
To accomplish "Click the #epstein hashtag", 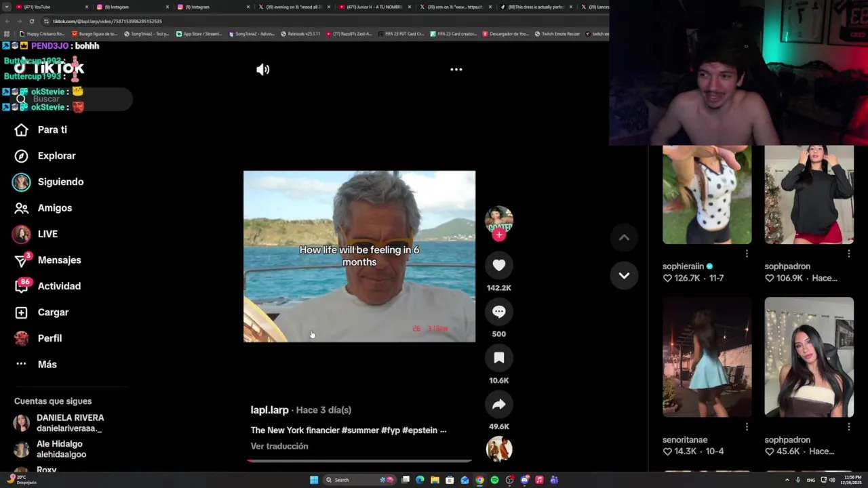I will [x=420, y=430].
